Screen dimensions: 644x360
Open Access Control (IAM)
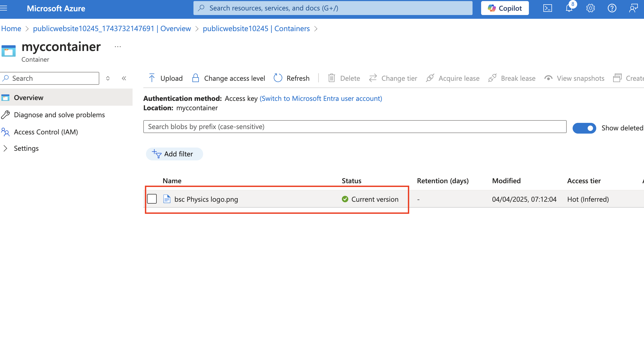(46, 132)
